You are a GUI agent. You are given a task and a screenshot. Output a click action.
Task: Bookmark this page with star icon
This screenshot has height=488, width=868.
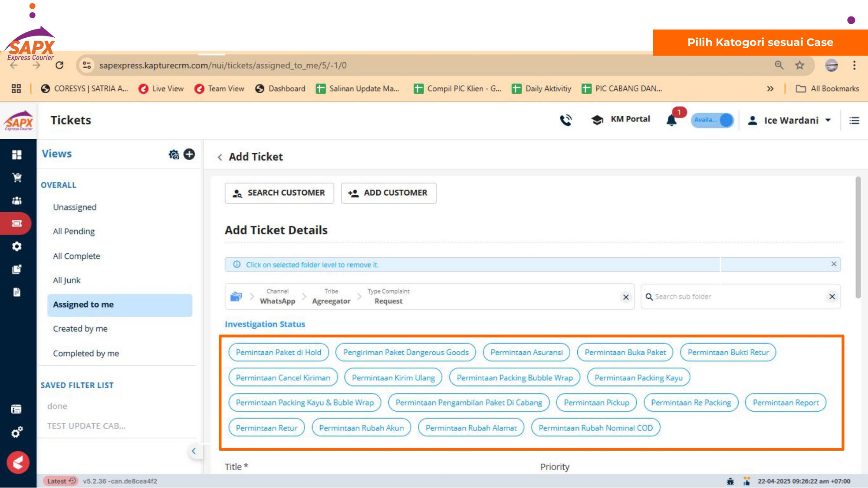799,65
